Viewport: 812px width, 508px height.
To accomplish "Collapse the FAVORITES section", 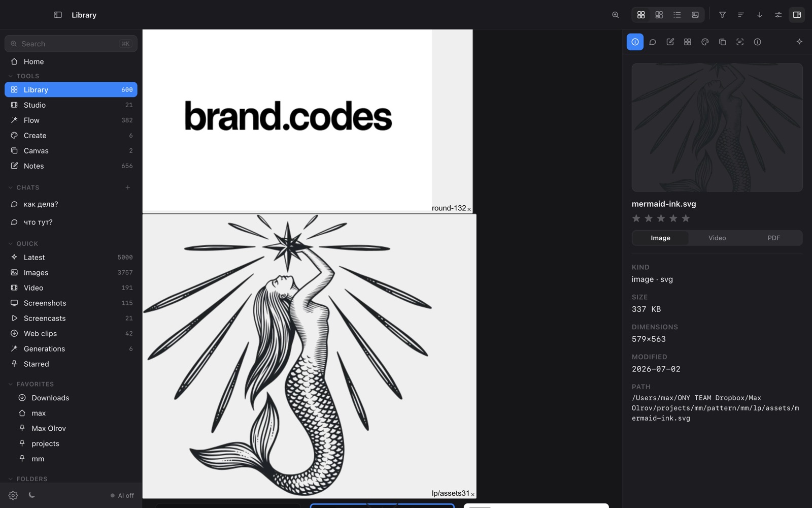I will [30, 384].
